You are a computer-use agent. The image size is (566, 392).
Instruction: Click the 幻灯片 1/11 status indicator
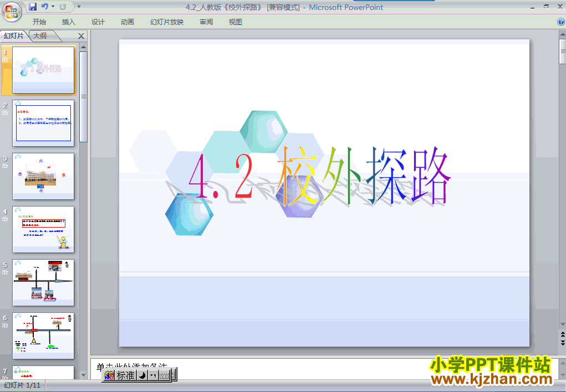(x=22, y=385)
